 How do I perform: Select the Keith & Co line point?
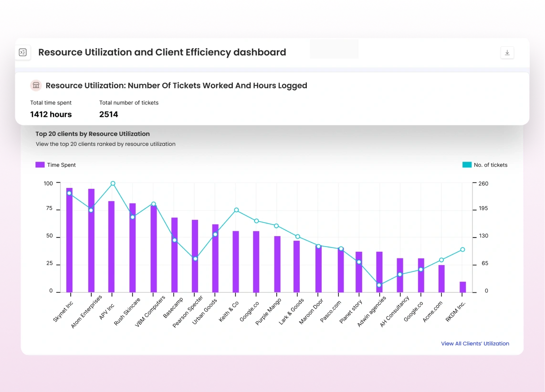236,210
